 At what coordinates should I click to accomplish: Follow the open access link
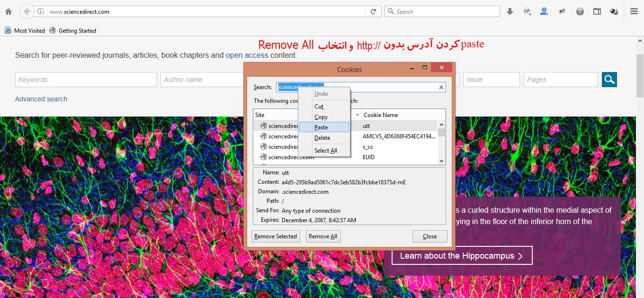pyautogui.click(x=247, y=55)
